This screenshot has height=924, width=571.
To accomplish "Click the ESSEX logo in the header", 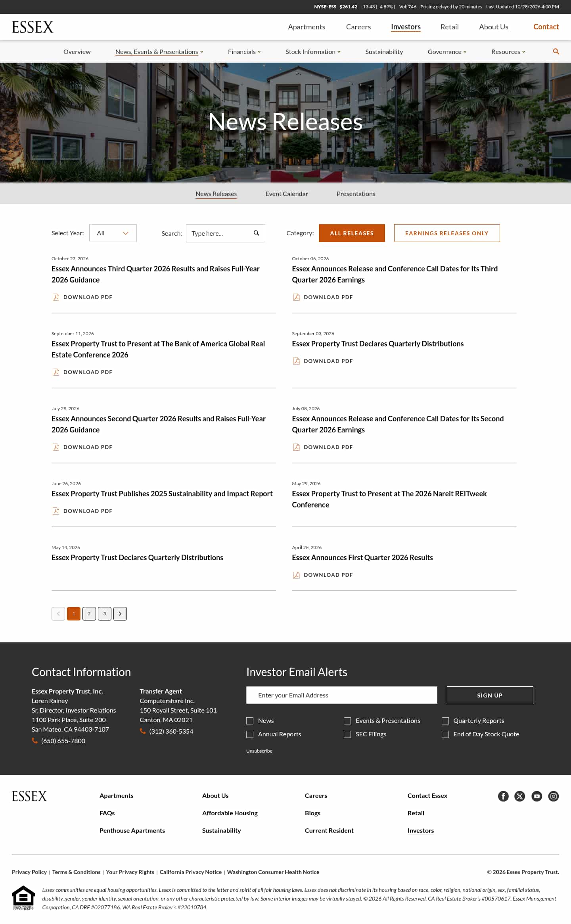I will 33,27.
